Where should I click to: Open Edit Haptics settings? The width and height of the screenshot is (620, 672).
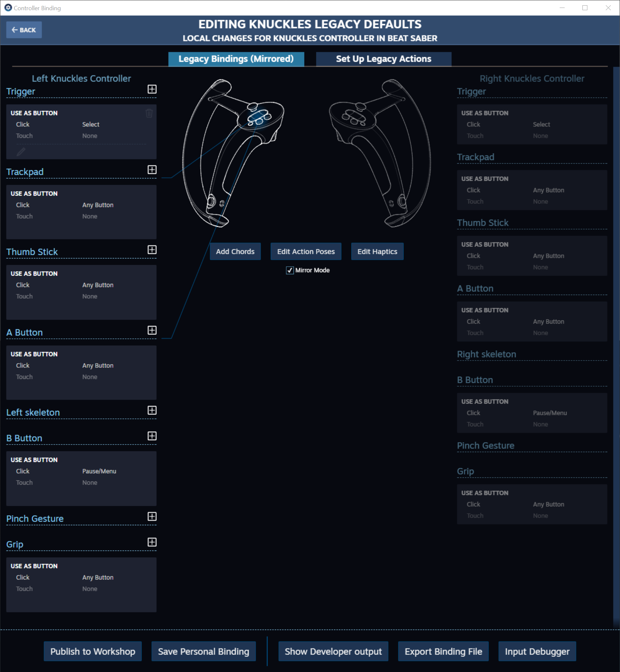(378, 252)
